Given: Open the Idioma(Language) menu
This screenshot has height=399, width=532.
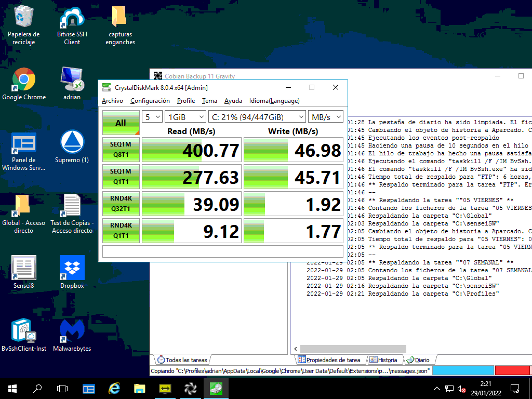Looking at the screenshot, I should point(274,101).
